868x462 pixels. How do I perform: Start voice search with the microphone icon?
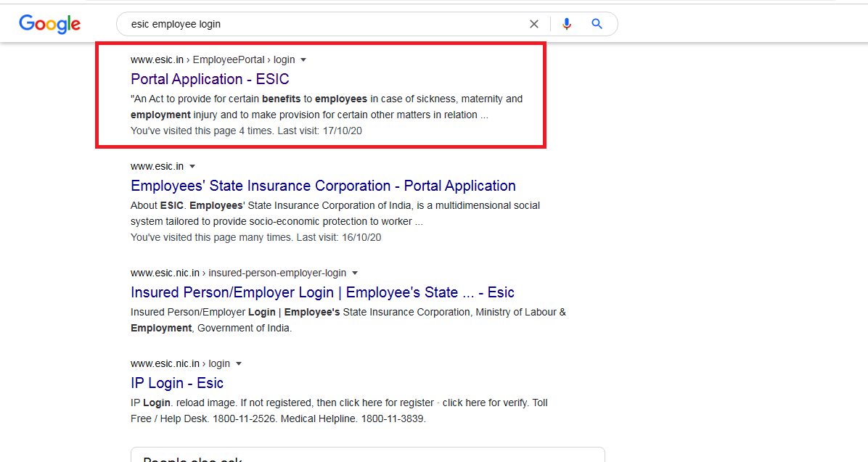pos(566,24)
